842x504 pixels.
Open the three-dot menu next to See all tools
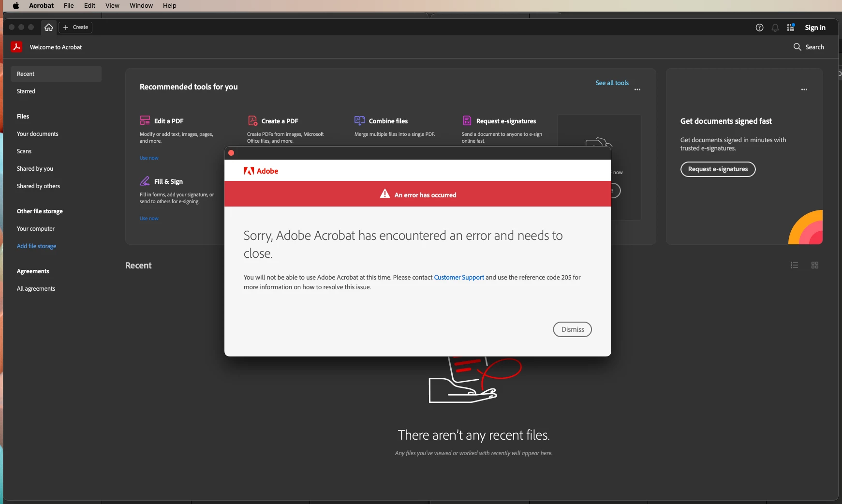point(637,89)
